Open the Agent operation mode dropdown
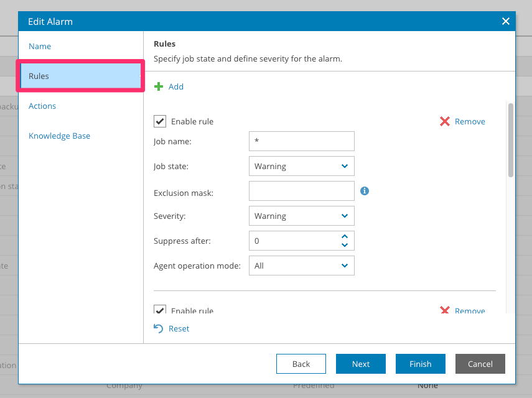The height and width of the screenshot is (398, 532). (301, 266)
